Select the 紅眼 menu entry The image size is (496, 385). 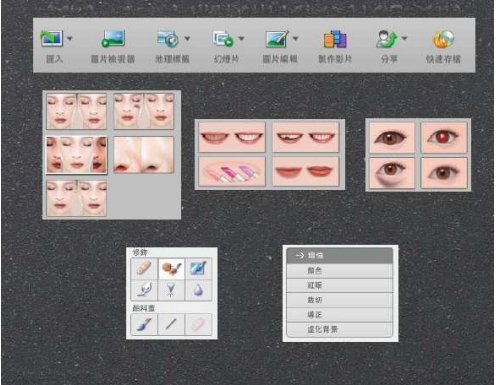point(340,285)
